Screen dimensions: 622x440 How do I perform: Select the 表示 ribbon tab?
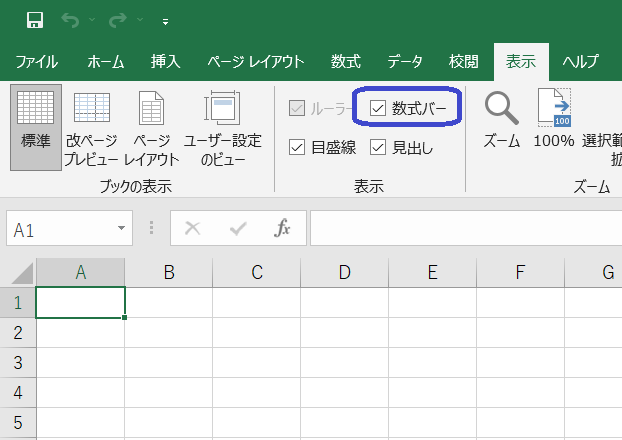point(521,62)
